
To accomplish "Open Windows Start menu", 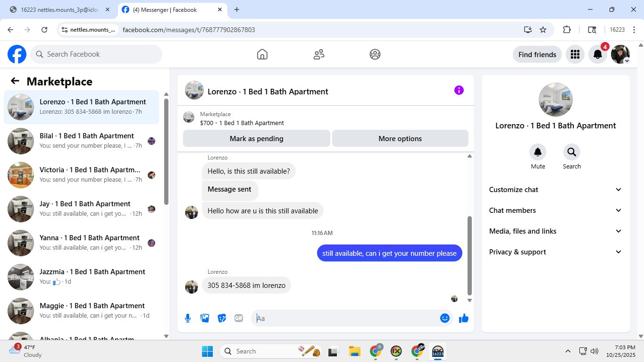I will pyautogui.click(x=207, y=351).
